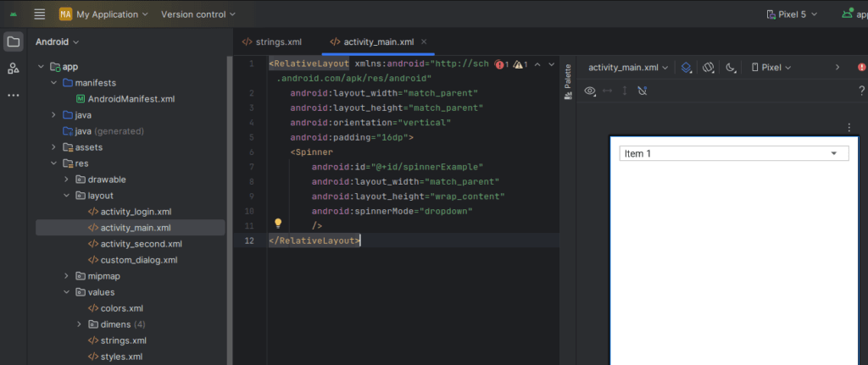
Task: Open the My Application project menu
Action: [x=104, y=14]
